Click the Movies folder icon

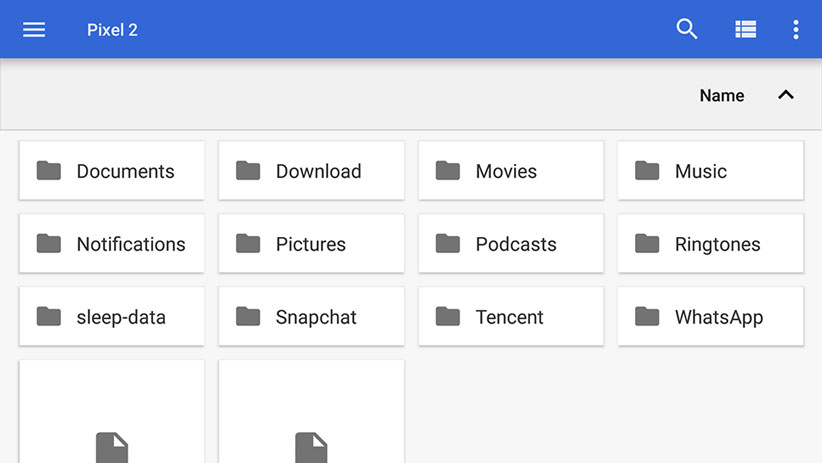click(448, 171)
